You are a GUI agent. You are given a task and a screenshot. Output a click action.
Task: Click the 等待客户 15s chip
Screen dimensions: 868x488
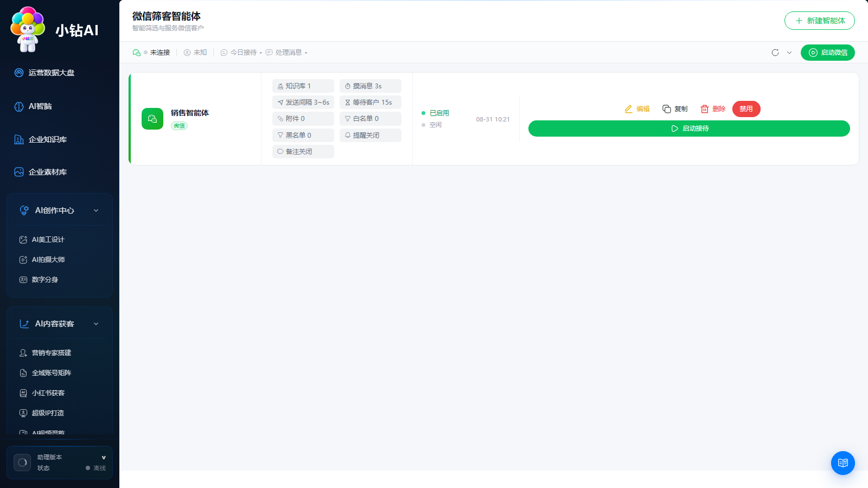(371, 102)
